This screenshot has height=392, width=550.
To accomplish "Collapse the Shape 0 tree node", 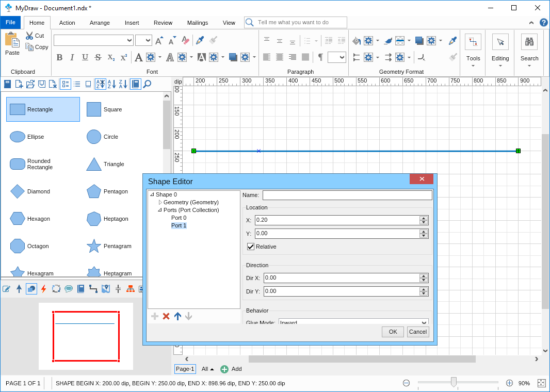I will (152, 194).
